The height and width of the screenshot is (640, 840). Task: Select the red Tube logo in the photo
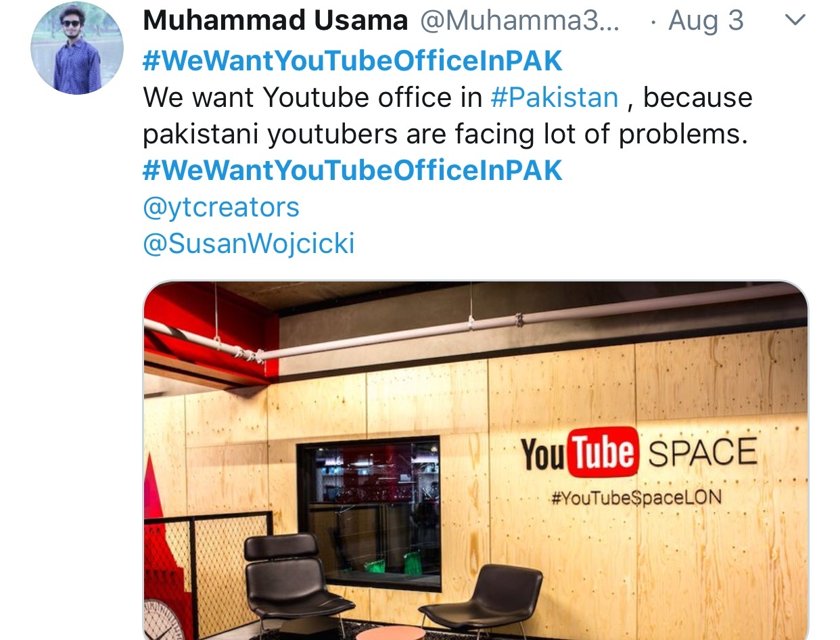(x=602, y=452)
